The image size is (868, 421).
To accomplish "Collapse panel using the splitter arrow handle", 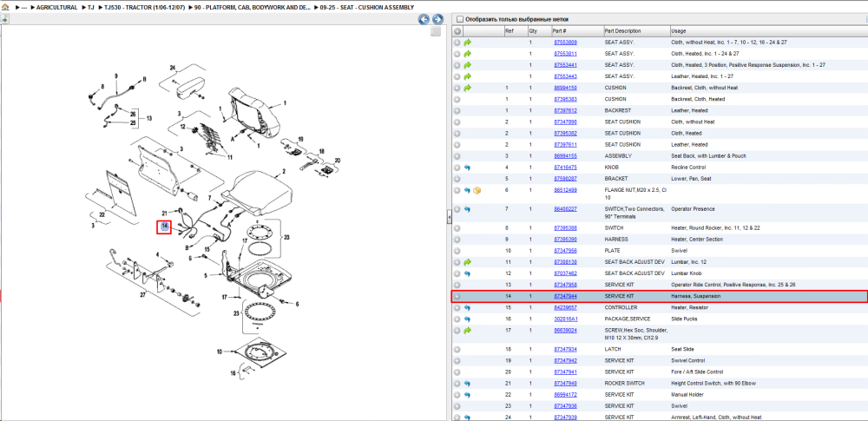I will coord(449,218).
